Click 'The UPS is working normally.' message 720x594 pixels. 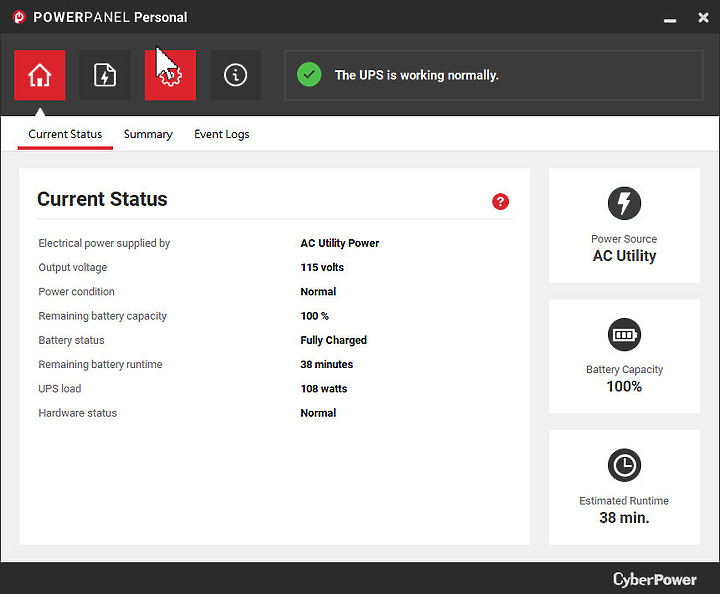416,75
